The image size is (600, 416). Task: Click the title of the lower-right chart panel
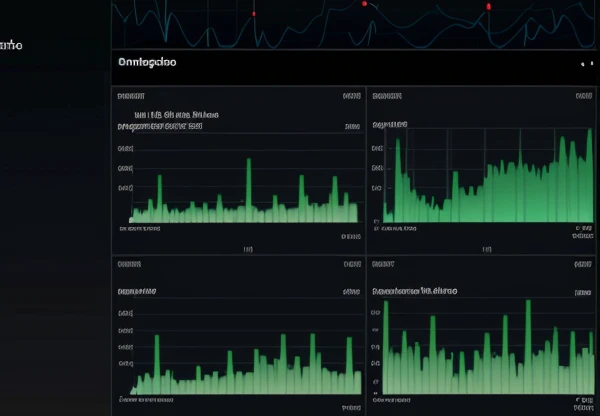pos(383,265)
